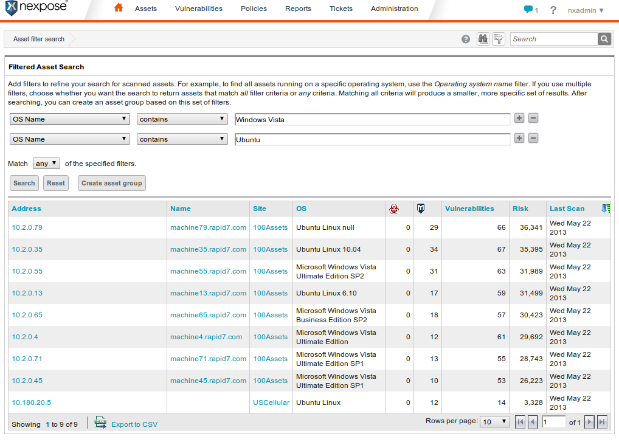Sort by the malware biohazard column icon
Viewport: 619px width, 442px height.
coord(392,208)
